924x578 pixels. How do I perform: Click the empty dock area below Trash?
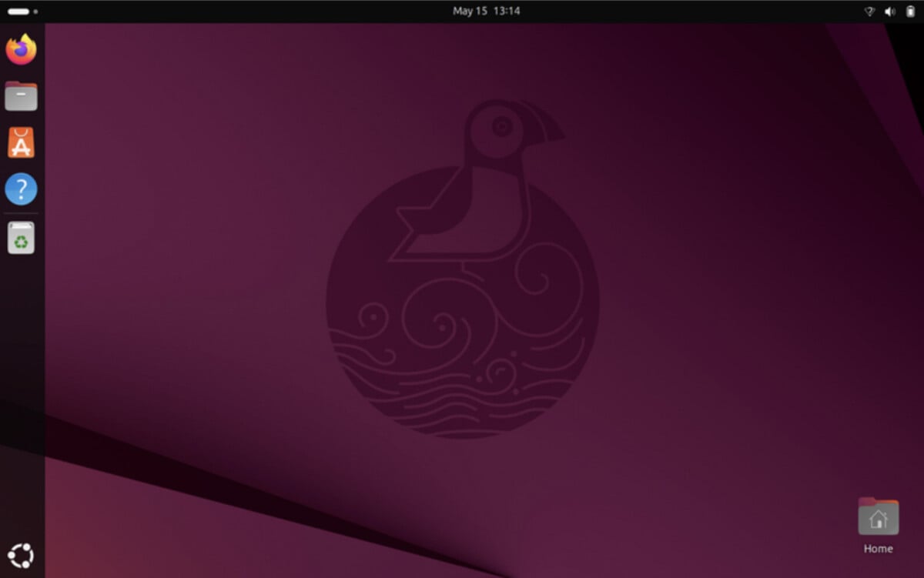pos(21,385)
